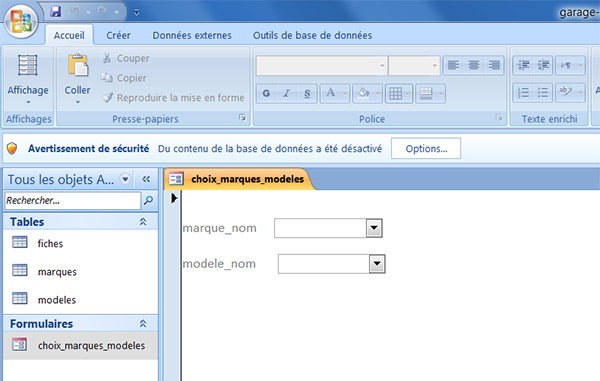Click the security warning shield icon
This screenshot has width=600, height=381.
tap(12, 148)
